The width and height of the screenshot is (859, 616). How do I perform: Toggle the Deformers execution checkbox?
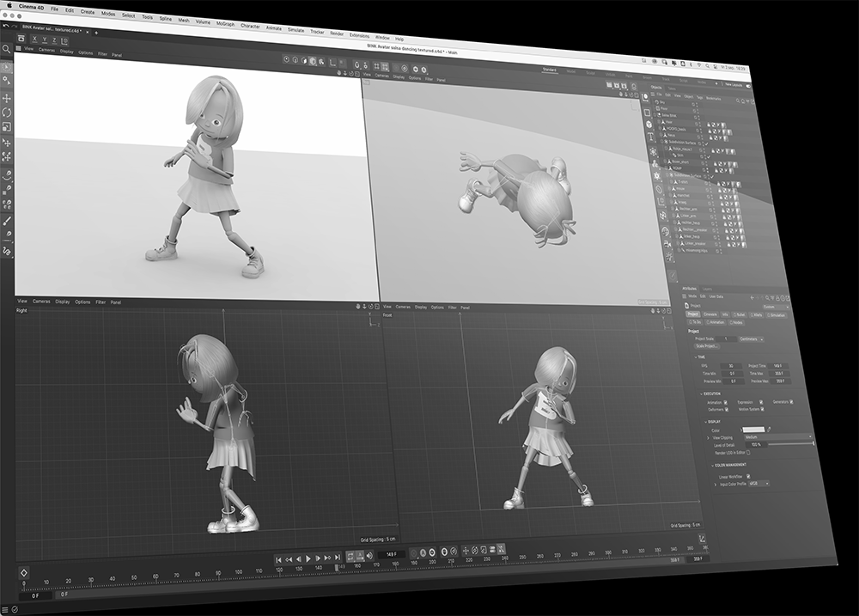tap(727, 410)
